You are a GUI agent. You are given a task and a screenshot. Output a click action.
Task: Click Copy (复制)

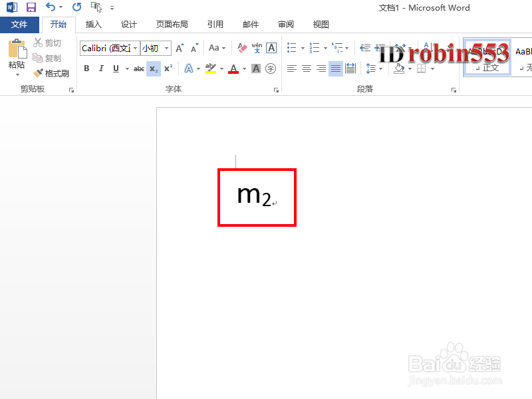(47, 58)
